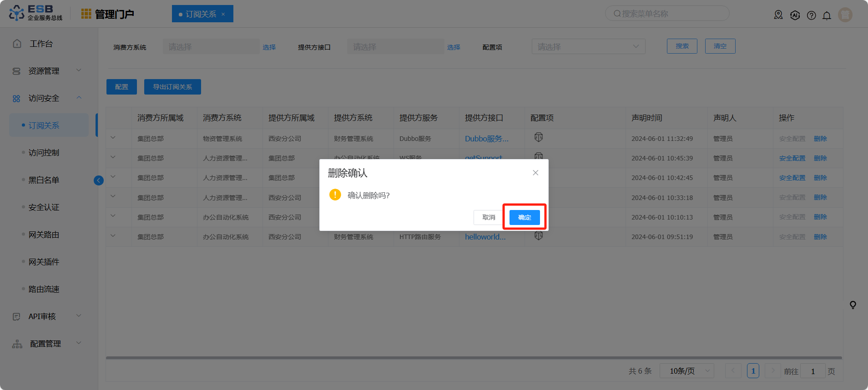This screenshot has height=390, width=868.
Task: Expand the first table row chevron
Action: [x=113, y=138]
